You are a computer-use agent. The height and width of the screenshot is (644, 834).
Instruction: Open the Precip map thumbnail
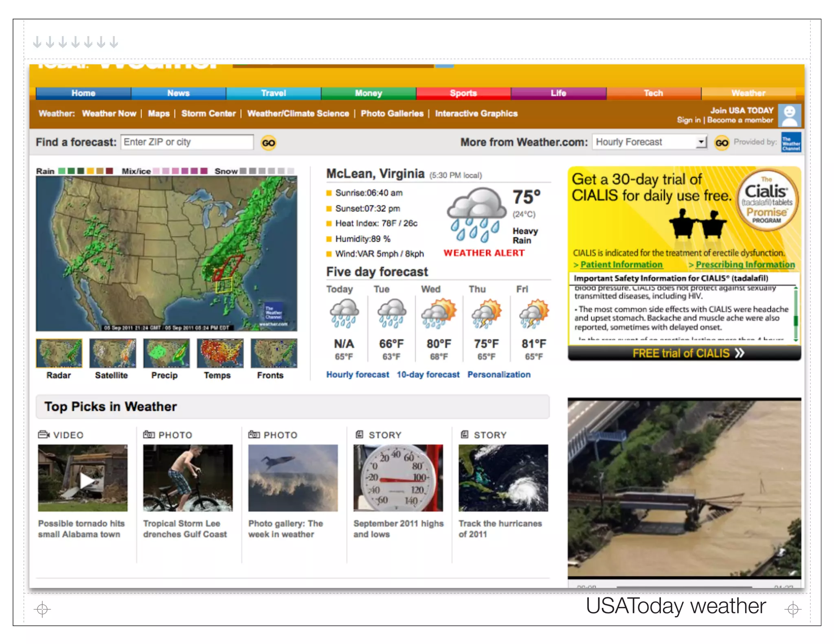click(x=166, y=353)
